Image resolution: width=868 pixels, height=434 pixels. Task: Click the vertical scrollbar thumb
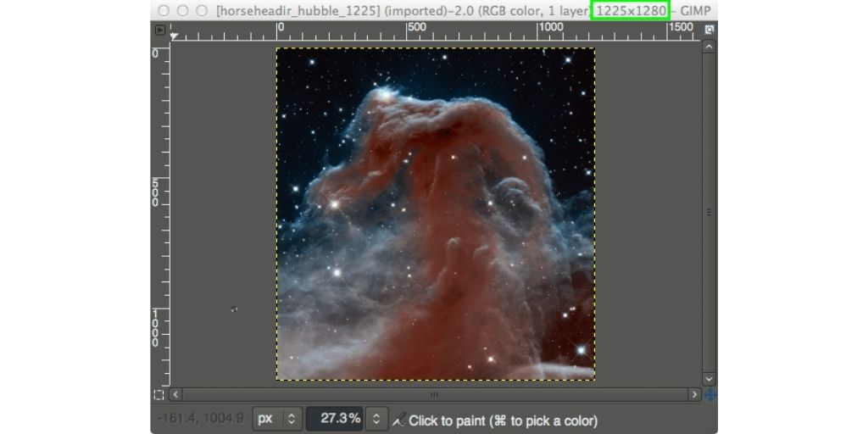[709, 213]
